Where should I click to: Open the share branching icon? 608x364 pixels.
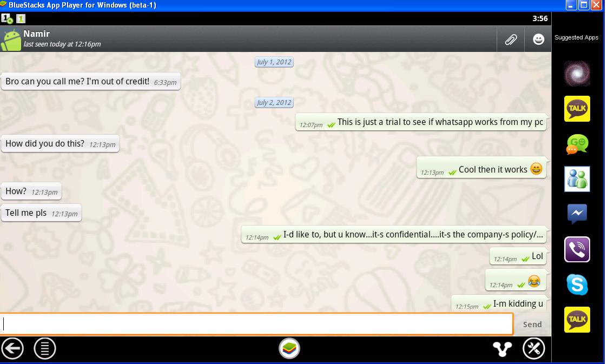502,349
